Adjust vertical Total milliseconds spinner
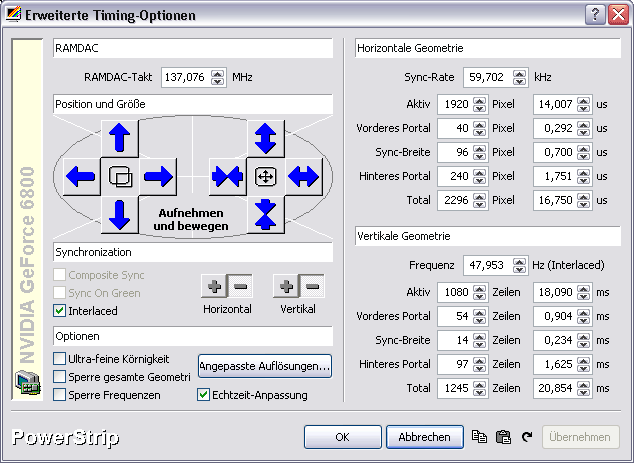Image resolution: width=634 pixels, height=465 pixels. [x=583, y=388]
